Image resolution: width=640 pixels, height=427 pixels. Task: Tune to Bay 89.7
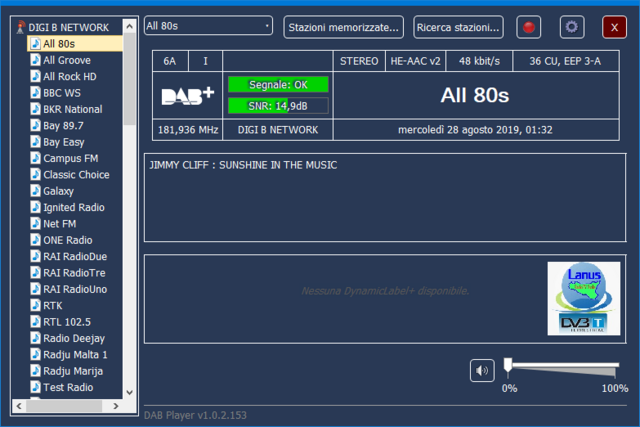pyautogui.click(x=63, y=125)
